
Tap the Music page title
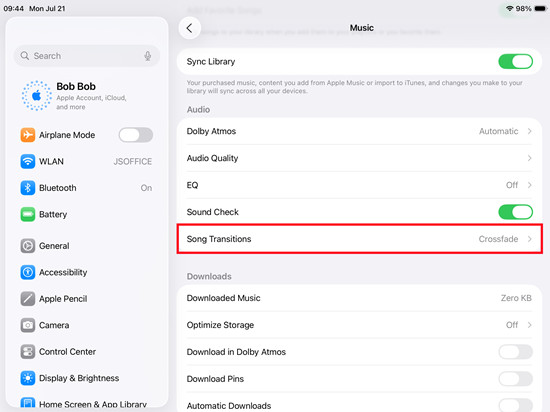pyautogui.click(x=362, y=28)
